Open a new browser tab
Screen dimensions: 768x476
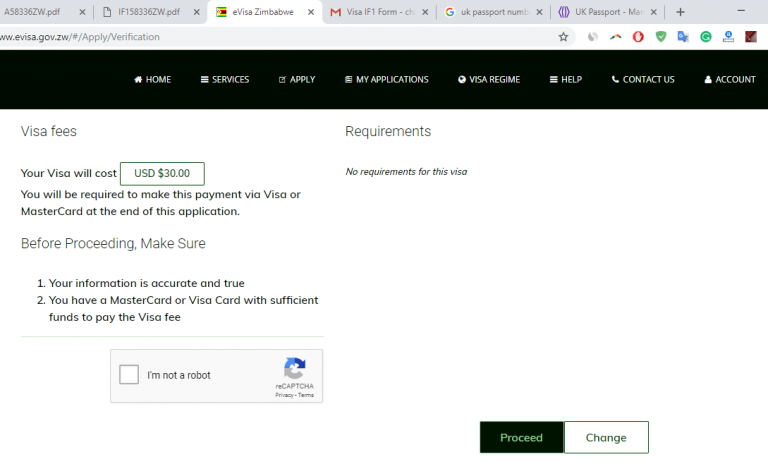pyautogui.click(x=681, y=12)
